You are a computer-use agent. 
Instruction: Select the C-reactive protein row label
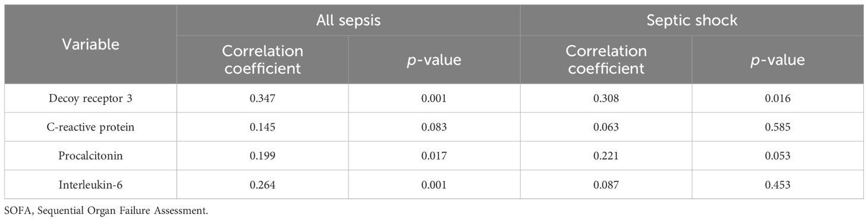tap(90, 127)
